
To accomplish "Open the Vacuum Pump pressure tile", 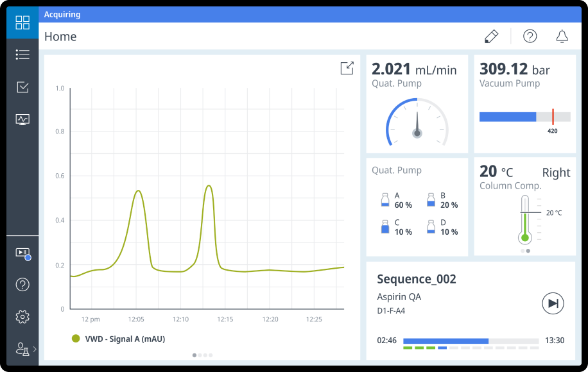I will [x=524, y=104].
